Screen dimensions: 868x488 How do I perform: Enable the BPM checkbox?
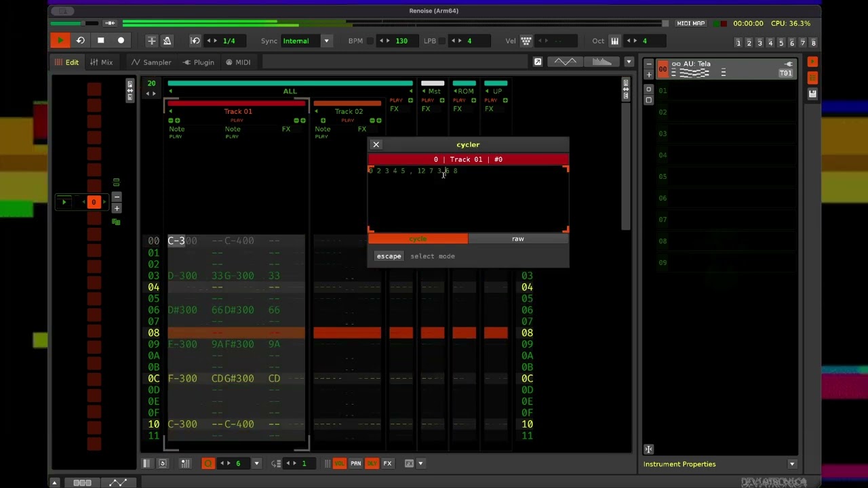[370, 41]
